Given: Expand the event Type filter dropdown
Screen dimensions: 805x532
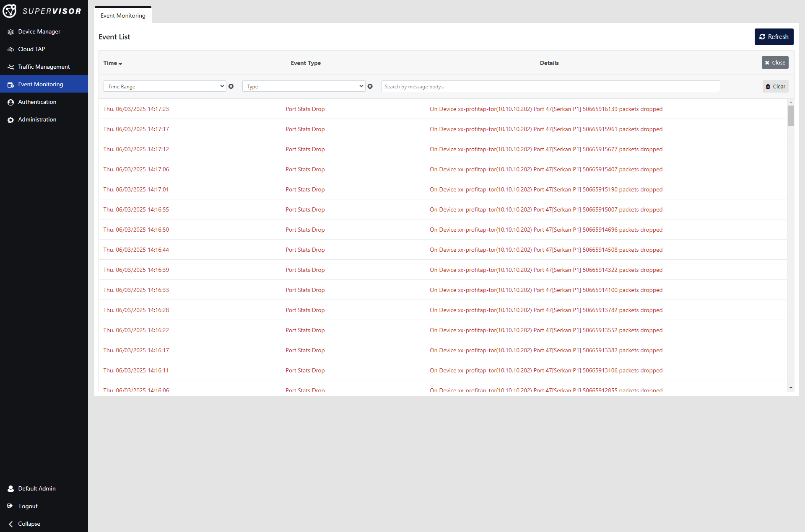Looking at the screenshot, I should pyautogui.click(x=304, y=86).
